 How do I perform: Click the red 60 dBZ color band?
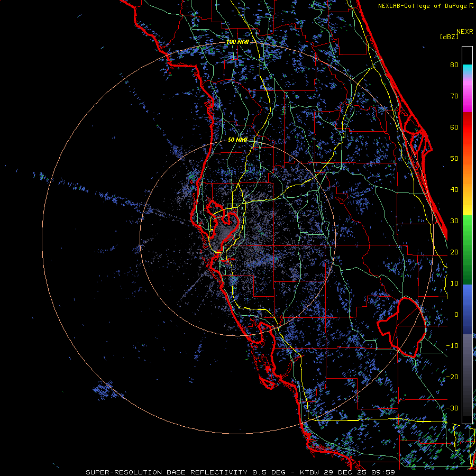pos(467,127)
